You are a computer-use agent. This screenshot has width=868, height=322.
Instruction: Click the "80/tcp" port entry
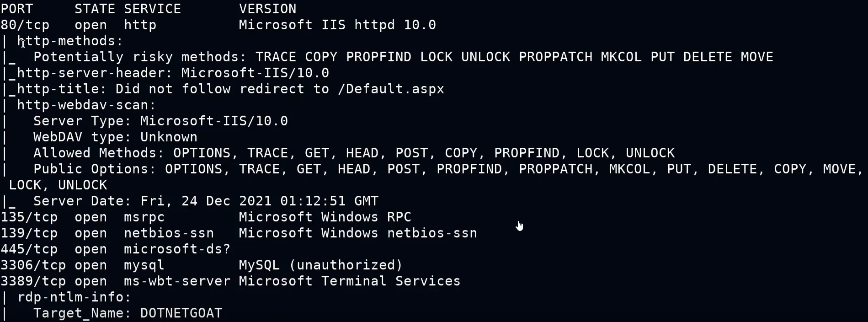pyautogui.click(x=25, y=25)
